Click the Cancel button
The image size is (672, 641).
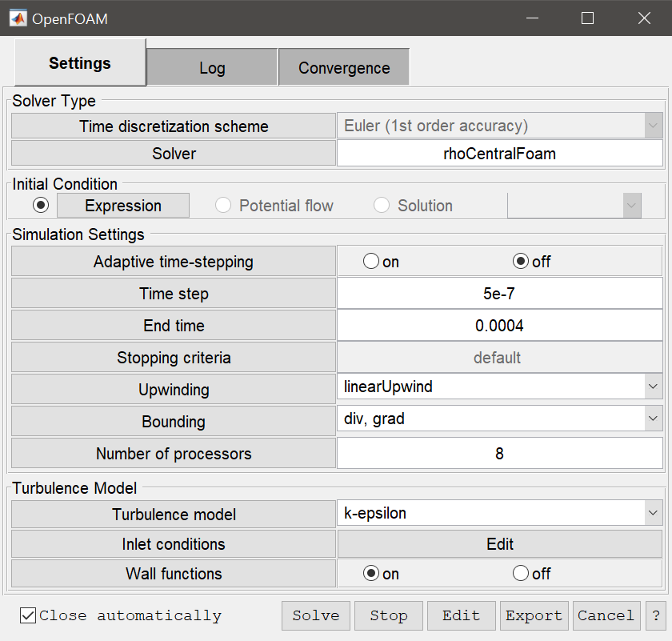pyautogui.click(x=606, y=615)
